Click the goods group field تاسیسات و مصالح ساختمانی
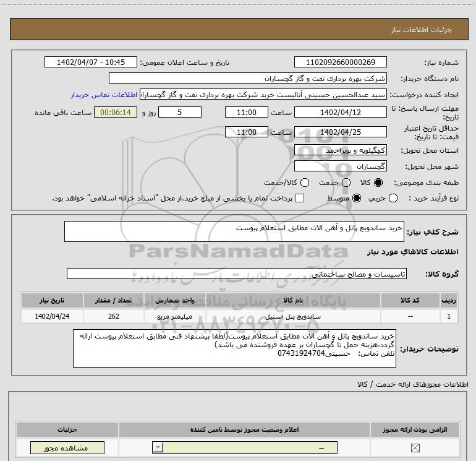 point(237,274)
